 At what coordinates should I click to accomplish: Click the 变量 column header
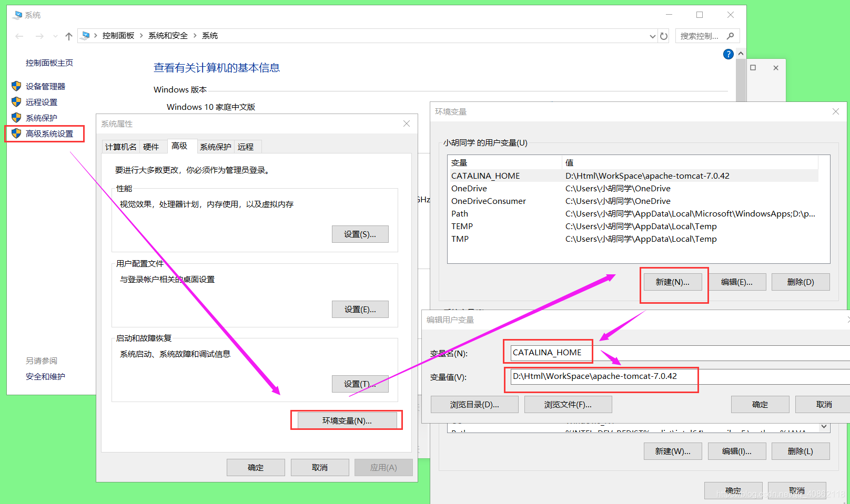tap(505, 163)
